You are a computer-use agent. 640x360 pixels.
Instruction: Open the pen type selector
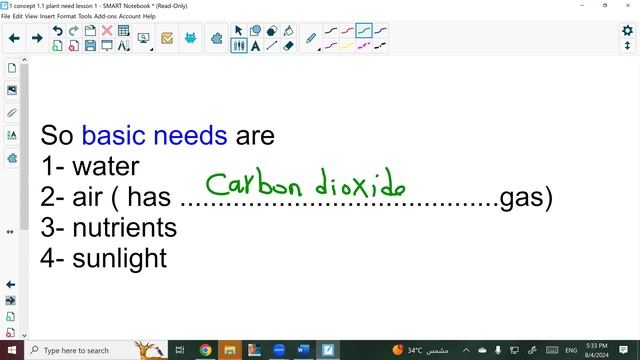pyautogui.click(x=312, y=39)
